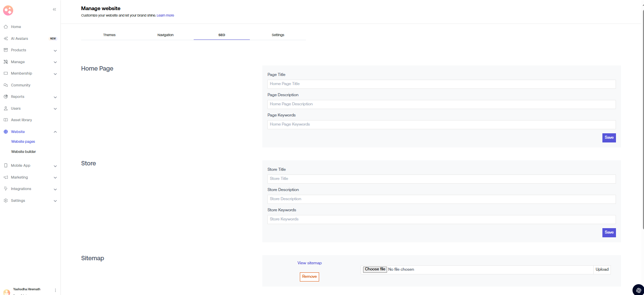The image size is (644, 295).
Task: Click the View sitemap link
Action: pos(309,263)
